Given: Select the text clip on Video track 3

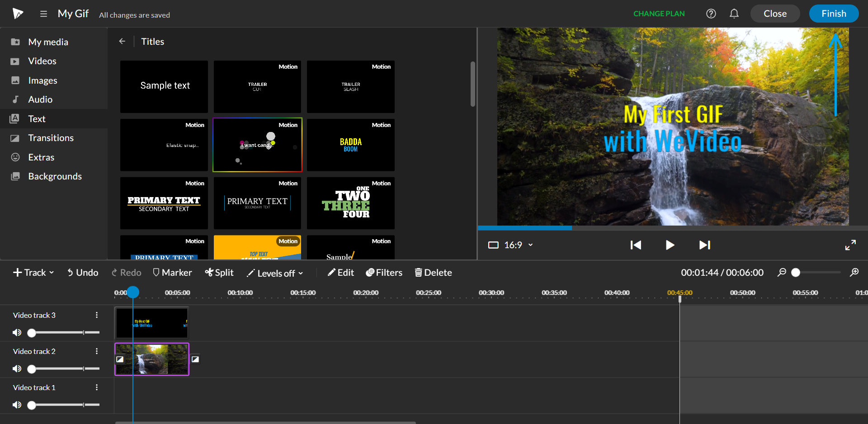Looking at the screenshot, I should [152, 323].
